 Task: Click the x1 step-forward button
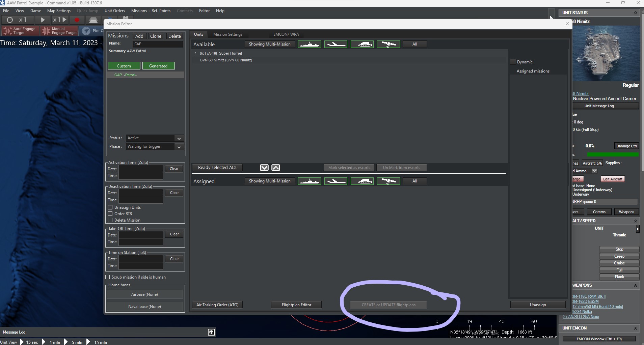click(x=60, y=20)
